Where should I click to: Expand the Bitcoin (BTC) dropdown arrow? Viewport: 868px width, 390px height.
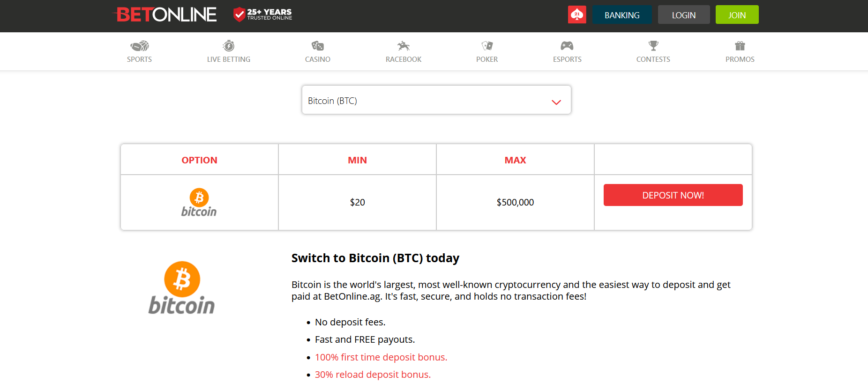click(x=556, y=102)
